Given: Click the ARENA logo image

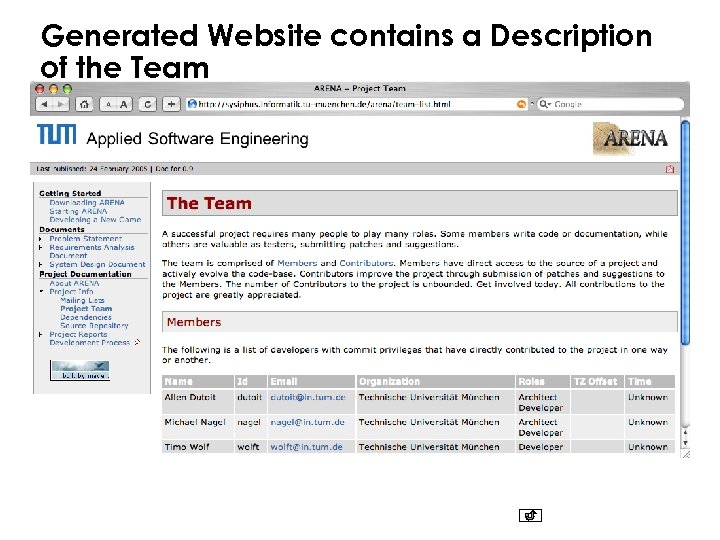Looking at the screenshot, I should click(x=630, y=138).
